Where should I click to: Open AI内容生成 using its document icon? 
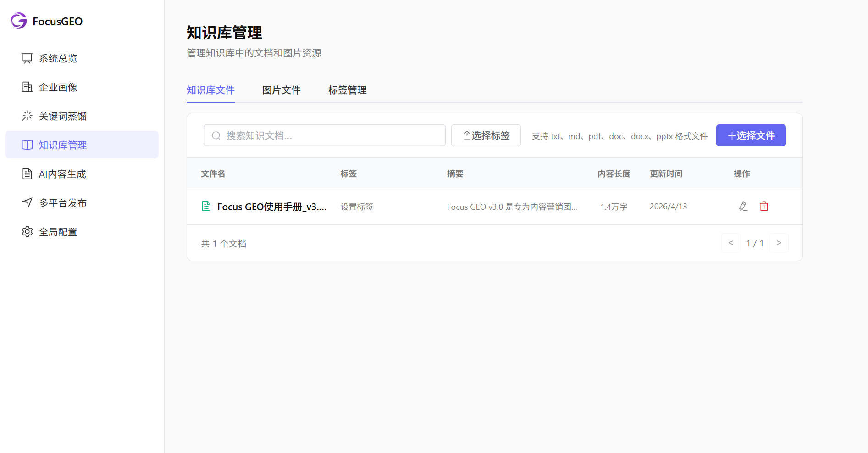[x=27, y=173]
